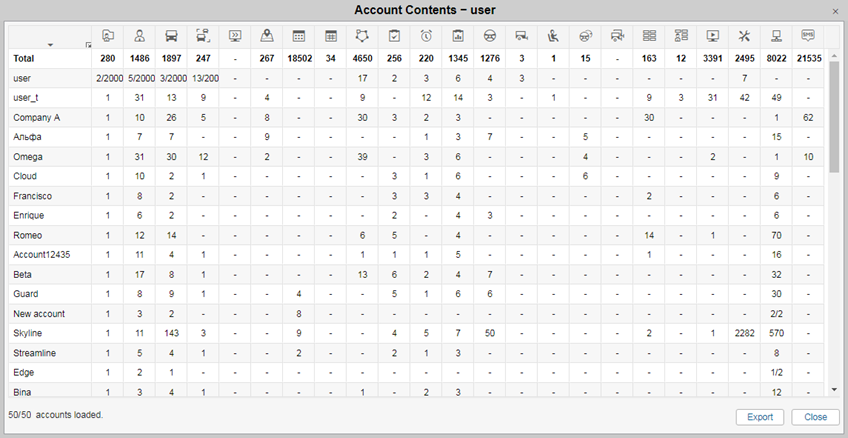Click the units bus icon column header
The height and width of the screenshot is (438, 848).
pos(171,36)
